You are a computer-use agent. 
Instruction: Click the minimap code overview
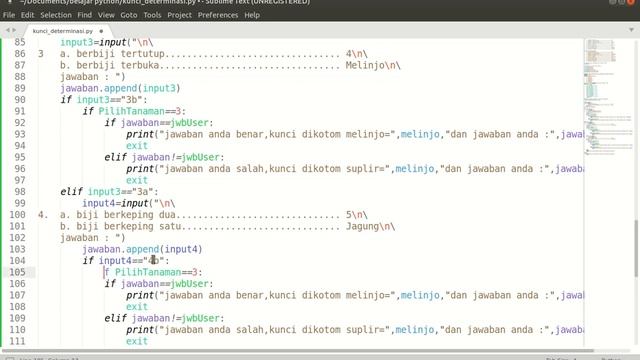(x=608, y=98)
